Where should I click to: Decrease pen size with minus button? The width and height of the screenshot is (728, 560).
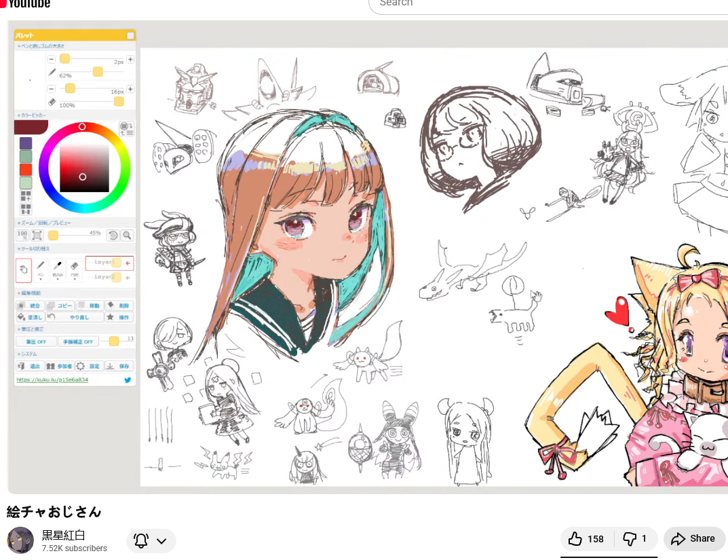point(52,59)
